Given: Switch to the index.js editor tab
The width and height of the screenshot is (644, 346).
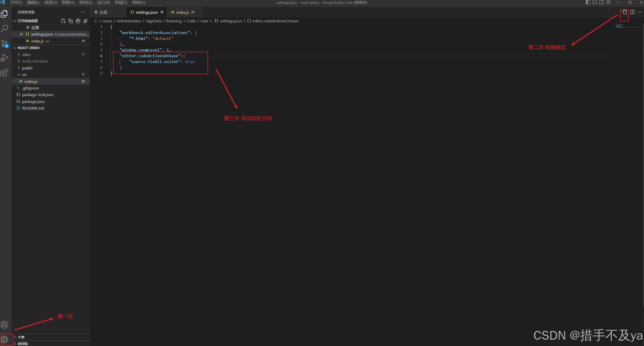Looking at the screenshot, I should click(184, 12).
